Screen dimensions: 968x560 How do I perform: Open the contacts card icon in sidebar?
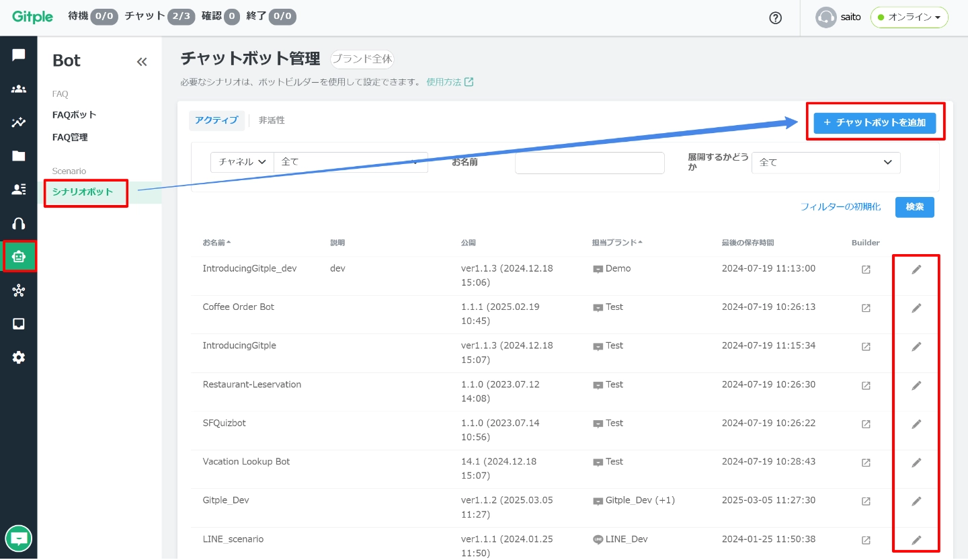pos(19,190)
